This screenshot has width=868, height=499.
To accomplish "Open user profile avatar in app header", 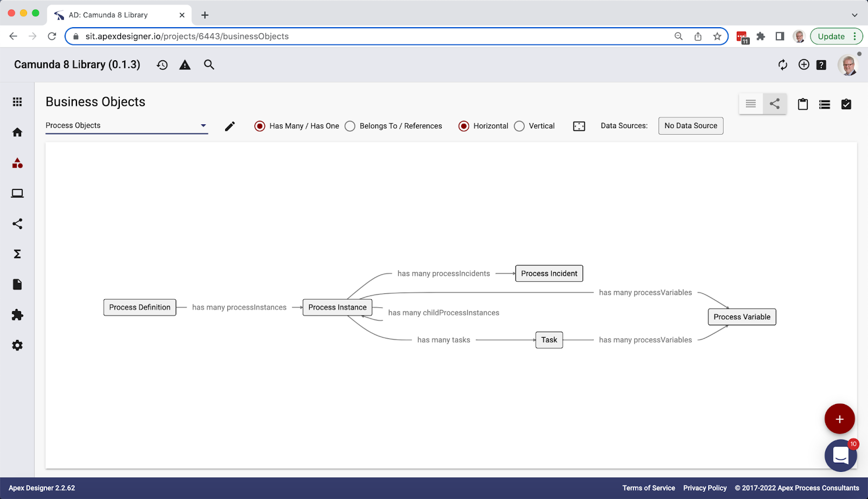I will (847, 65).
